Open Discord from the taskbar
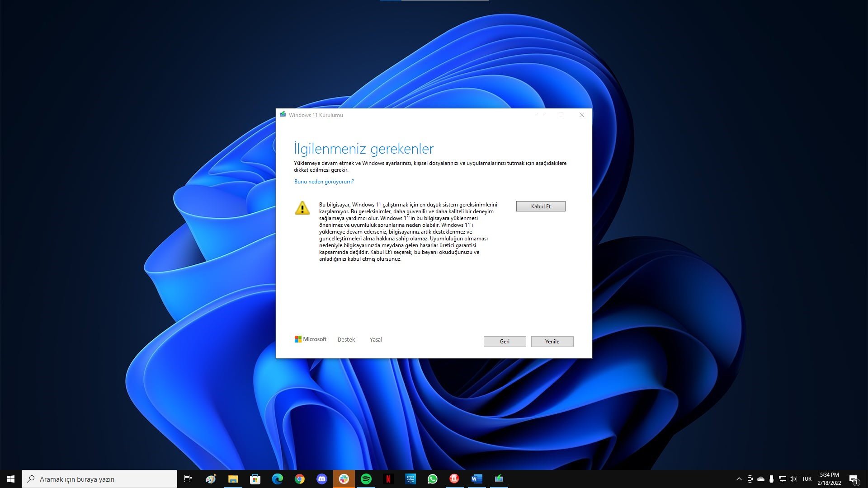The width and height of the screenshot is (868, 488). (322, 479)
